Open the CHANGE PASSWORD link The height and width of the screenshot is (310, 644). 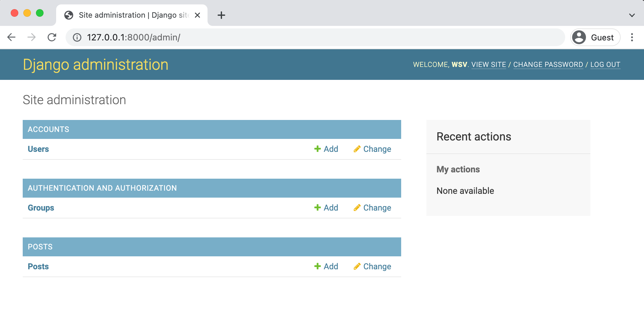[x=548, y=65]
